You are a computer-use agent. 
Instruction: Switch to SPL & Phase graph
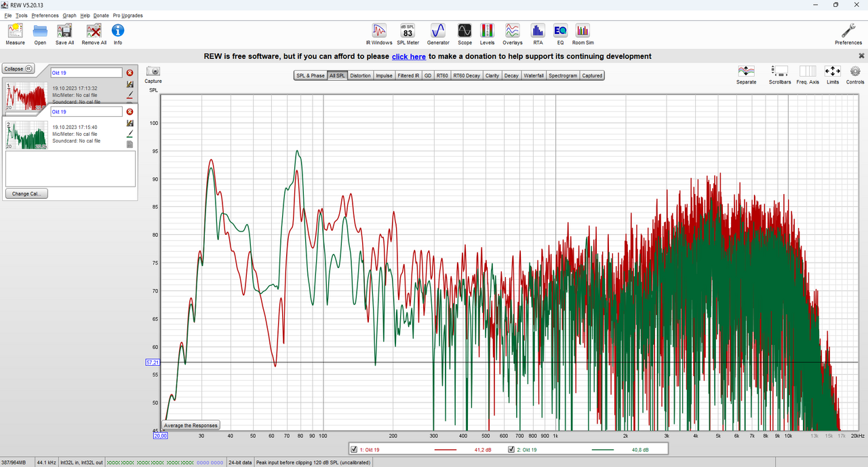click(x=310, y=75)
